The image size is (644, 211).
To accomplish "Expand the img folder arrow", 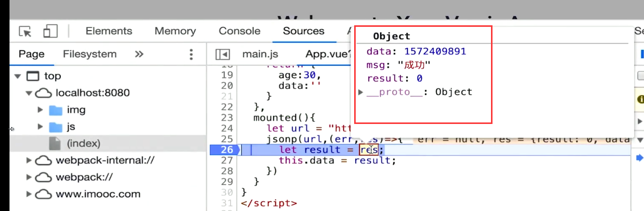I will pyautogui.click(x=41, y=110).
